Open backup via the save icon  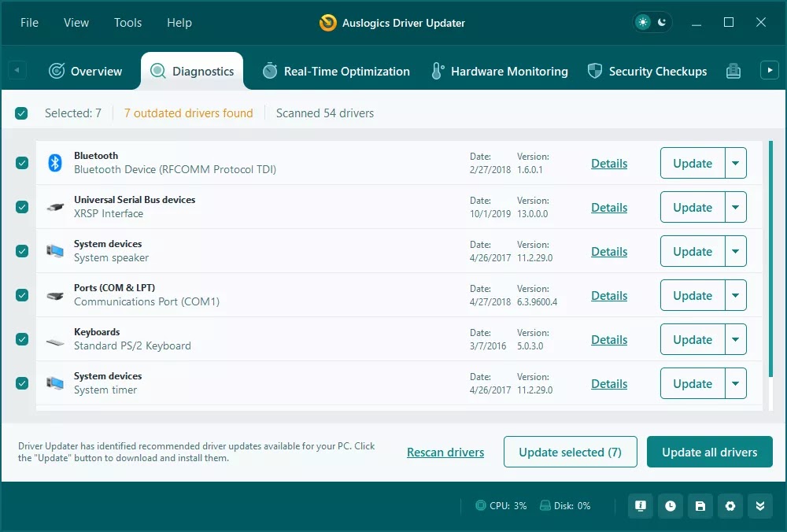point(700,506)
